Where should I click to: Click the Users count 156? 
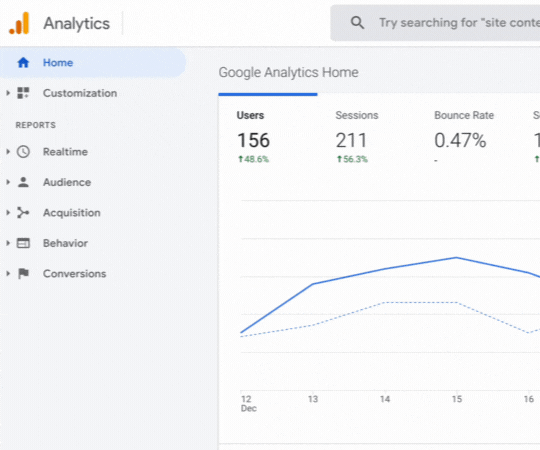[x=253, y=140]
